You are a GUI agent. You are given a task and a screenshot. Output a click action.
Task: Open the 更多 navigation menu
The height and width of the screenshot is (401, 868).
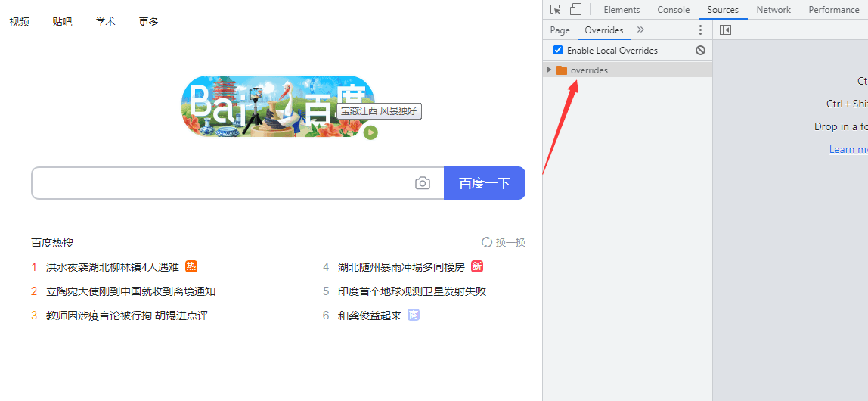click(x=148, y=22)
